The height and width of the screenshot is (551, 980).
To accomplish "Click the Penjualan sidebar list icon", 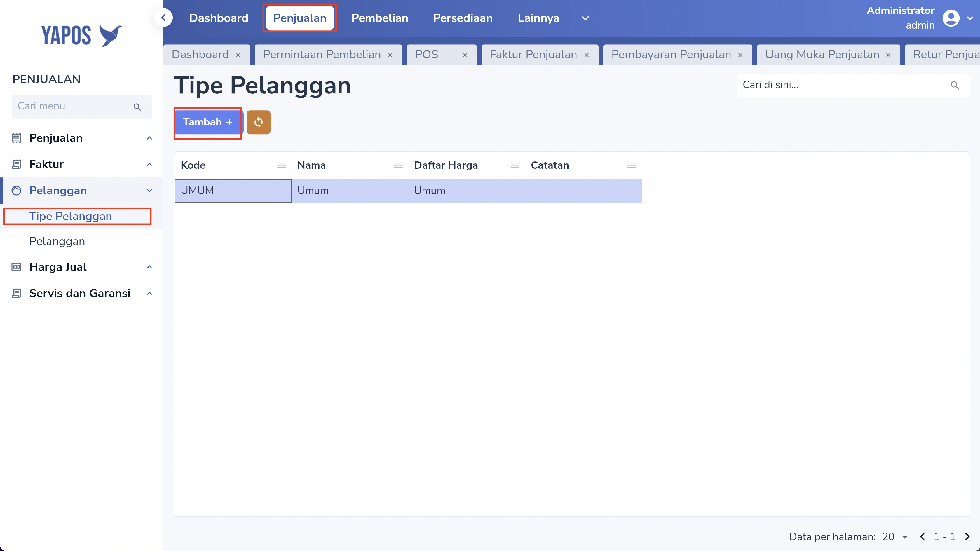I will [16, 138].
